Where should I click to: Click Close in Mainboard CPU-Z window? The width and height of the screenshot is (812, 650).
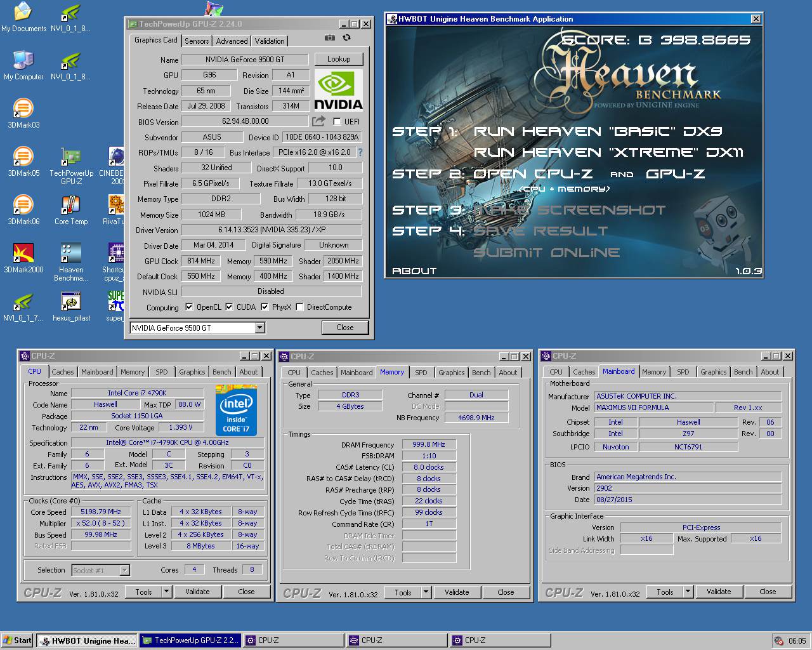click(768, 592)
